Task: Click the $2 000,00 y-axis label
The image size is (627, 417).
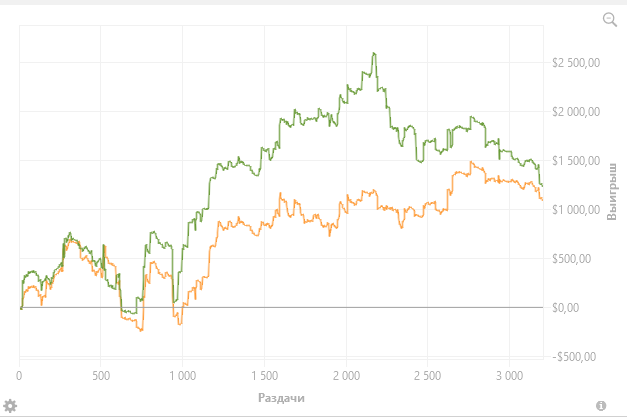Action: (x=575, y=112)
